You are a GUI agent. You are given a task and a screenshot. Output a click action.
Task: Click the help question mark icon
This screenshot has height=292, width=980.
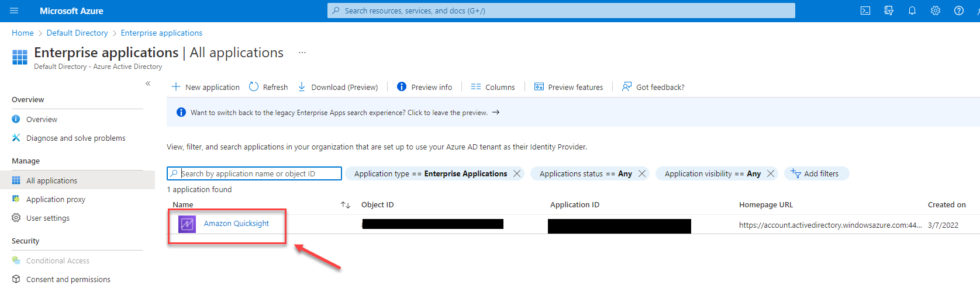pyautogui.click(x=959, y=11)
